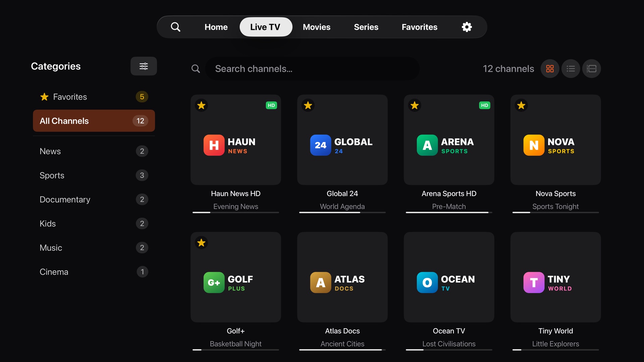Toggle favorite star on Golf+ channel
Viewport: 644px width, 362px height.
(x=201, y=243)
